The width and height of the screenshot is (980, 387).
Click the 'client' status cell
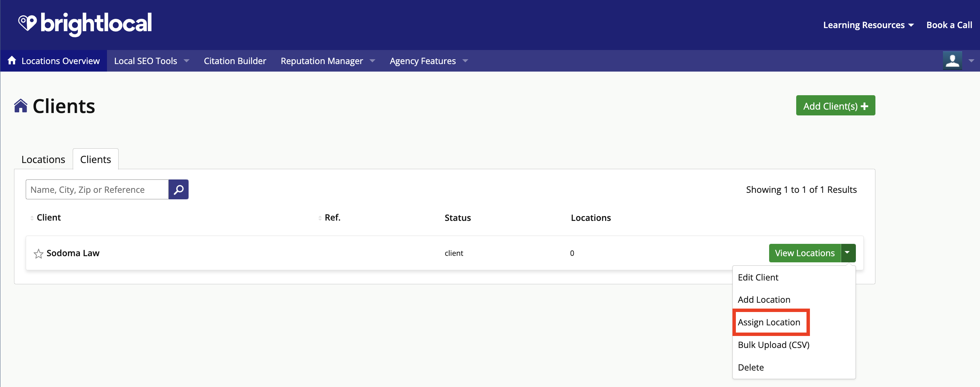454,253
